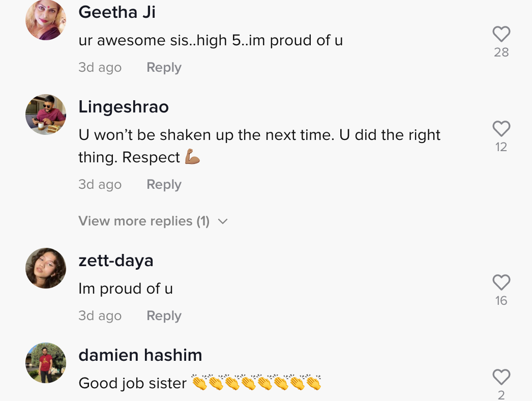The width and height of the screenshot is (532, 401).
Task: Click the chevron next to View more replies
Action: 222,221
